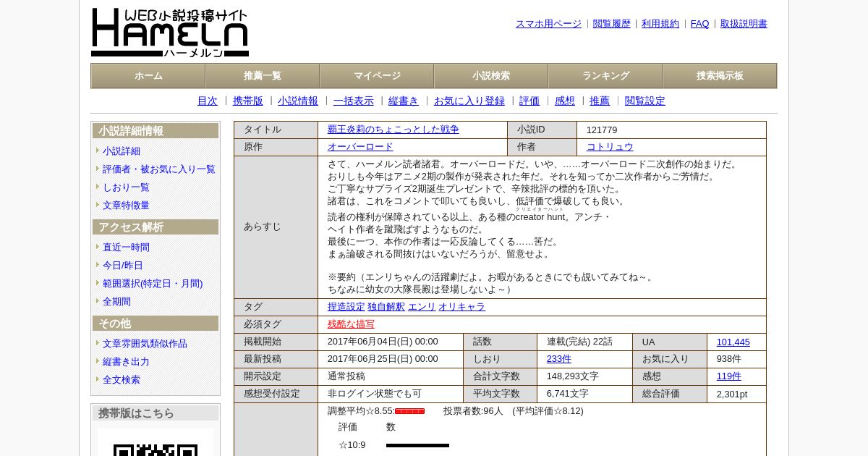Click the オリキャラ tag
The height and width of the screenshot is (456, 868).
[461, 307]
